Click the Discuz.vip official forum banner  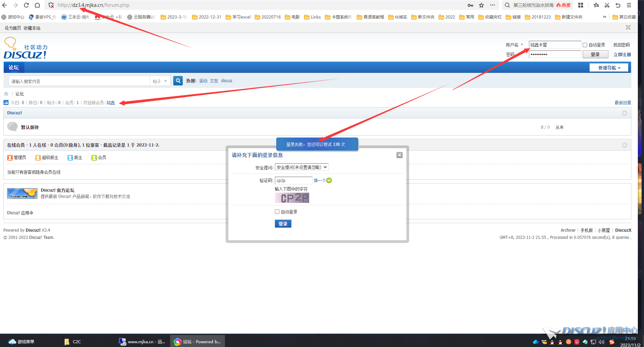coord(22,193)
